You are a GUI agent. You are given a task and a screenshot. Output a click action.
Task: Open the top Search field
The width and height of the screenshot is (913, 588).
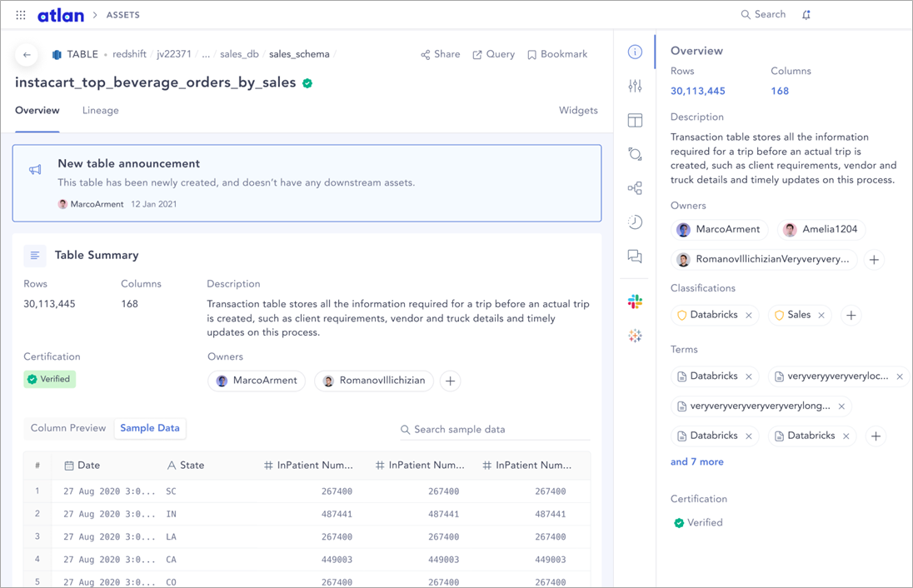click(x=763, y=14)
